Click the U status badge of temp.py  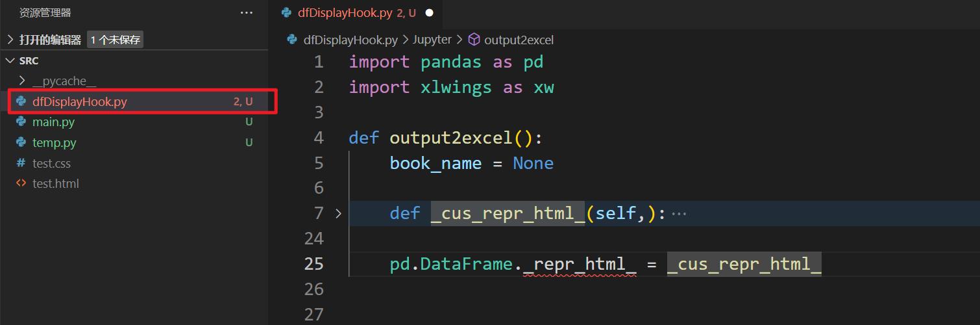point(249,142)
